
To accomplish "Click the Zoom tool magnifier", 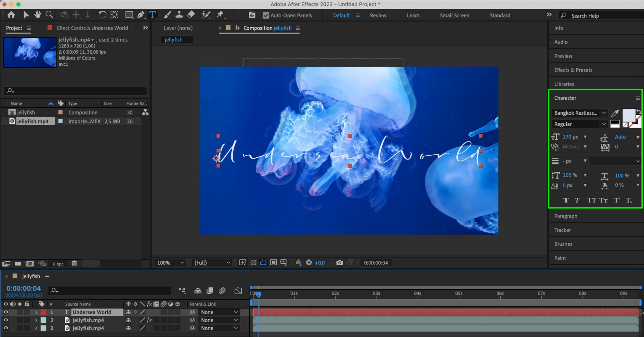I will (x=49, y=15).
